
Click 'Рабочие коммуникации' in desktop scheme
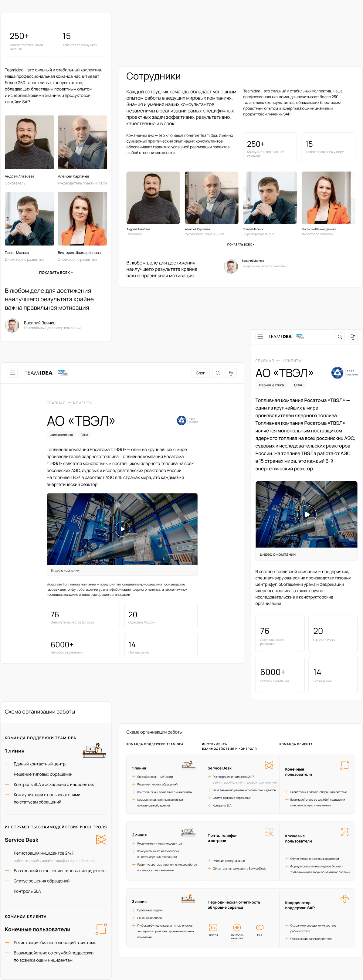229,861
